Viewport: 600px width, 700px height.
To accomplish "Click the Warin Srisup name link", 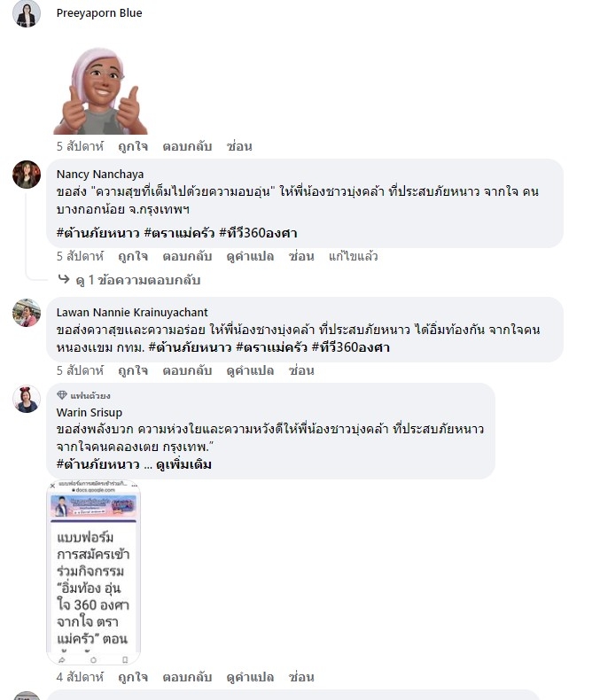I will (90, 412).
